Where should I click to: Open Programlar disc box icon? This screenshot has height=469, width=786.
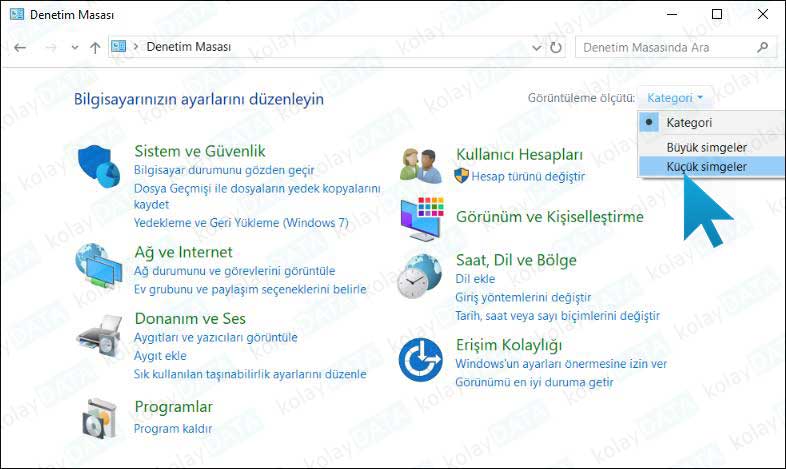(x=100, y=419)
